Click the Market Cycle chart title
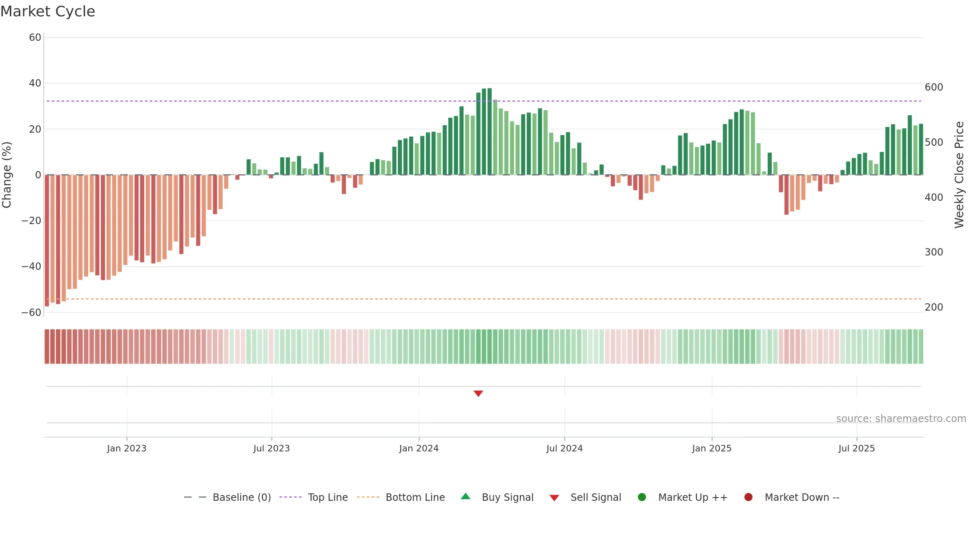Image resolution: width=980 pixels, height=551 pixels. point(48,11)
